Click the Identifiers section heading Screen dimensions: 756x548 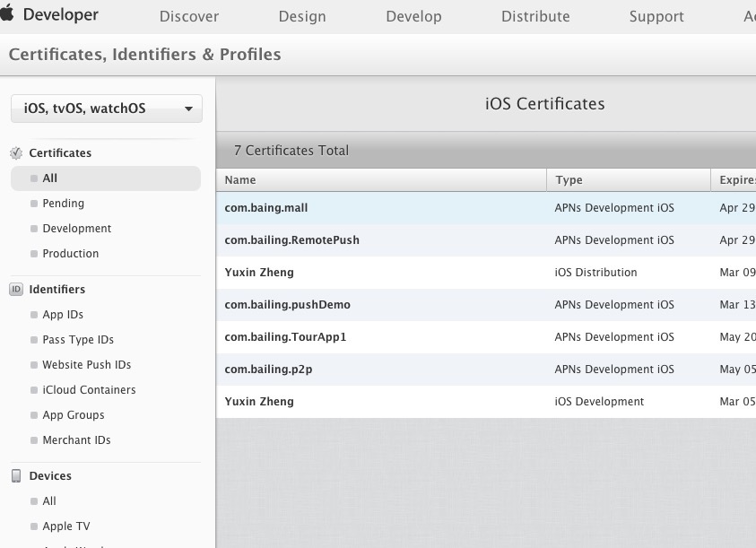[56, 290]
